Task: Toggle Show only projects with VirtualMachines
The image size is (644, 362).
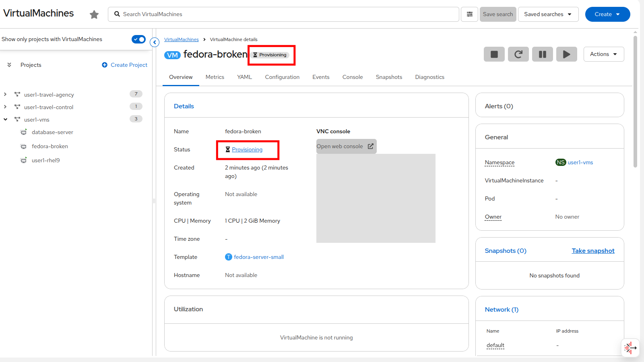Action: [x=138, y=39]
